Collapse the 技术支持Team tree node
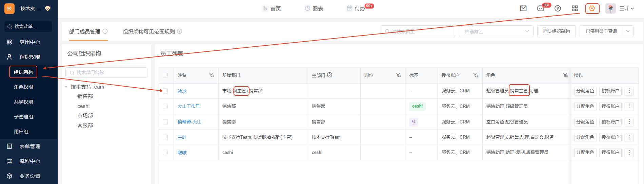644x184 pixels. [66, 87]
